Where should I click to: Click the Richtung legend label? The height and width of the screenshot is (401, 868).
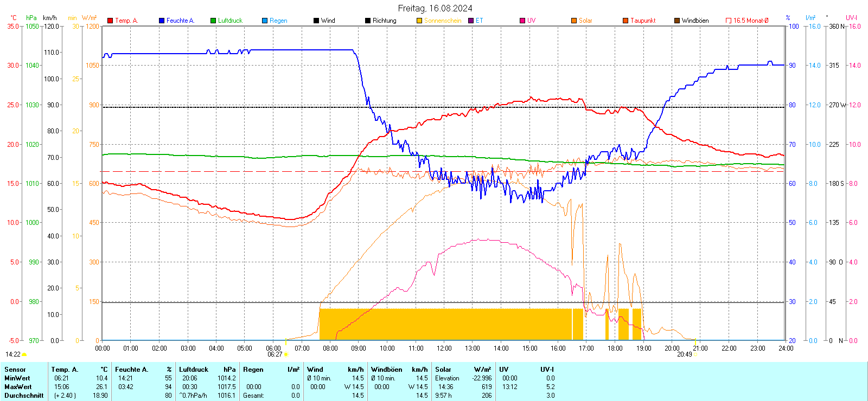pyautogui.click(x=384, y=21)
